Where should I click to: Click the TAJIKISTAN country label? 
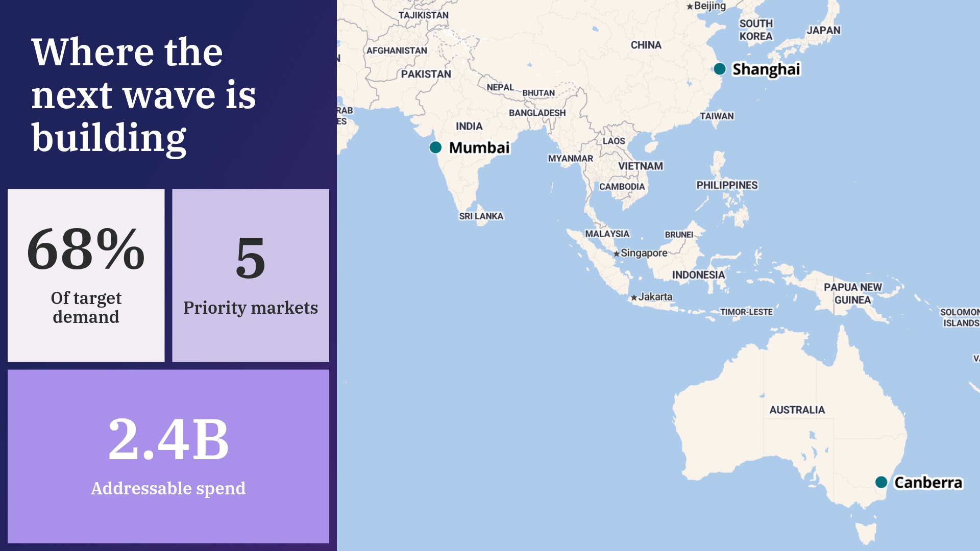(423, 15)
